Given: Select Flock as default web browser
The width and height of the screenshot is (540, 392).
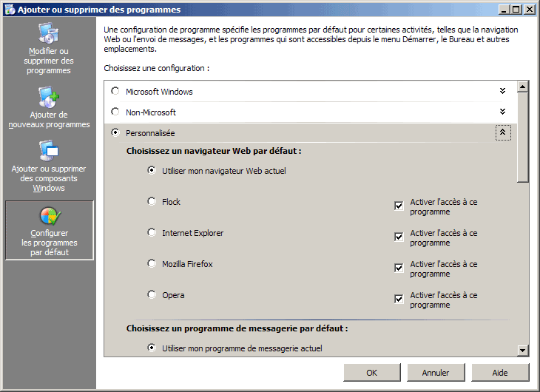Looking at the screenshot, I should [152, 202].
